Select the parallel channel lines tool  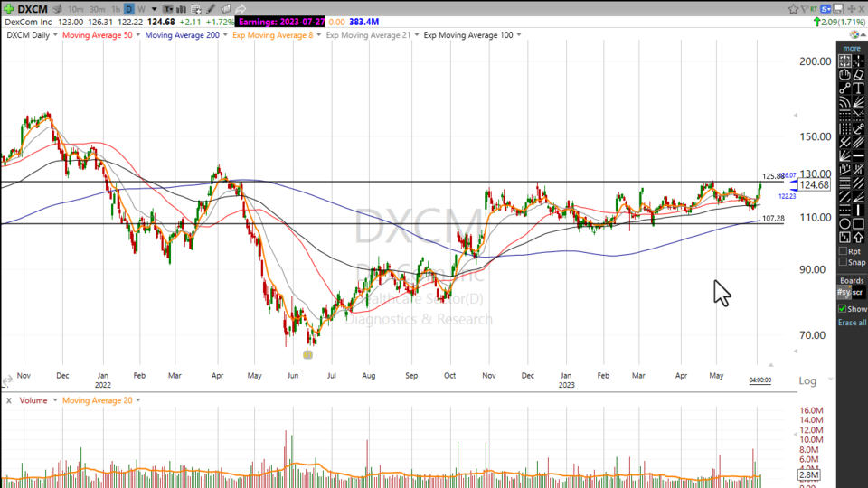click(858, 143)
